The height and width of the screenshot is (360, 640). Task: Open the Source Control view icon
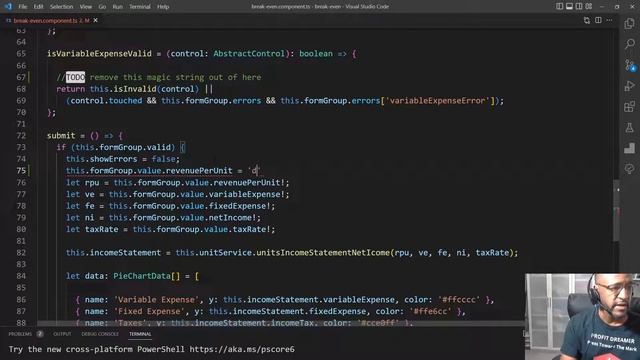[x=629, y=65]
